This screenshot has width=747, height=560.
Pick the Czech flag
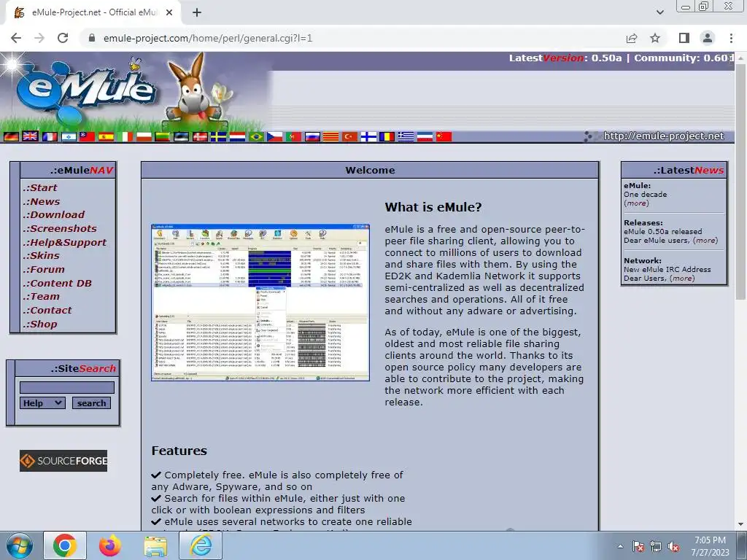[275, 136]
